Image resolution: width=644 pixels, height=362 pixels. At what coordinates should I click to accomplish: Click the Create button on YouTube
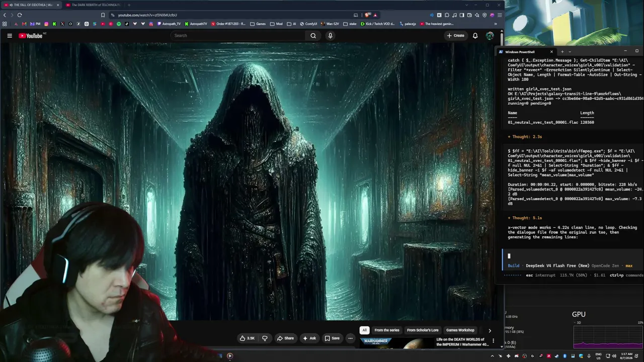[x=455, y=36]
